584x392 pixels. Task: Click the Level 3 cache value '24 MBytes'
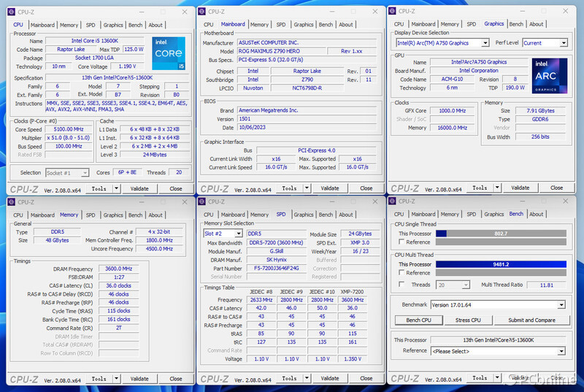(155, 155)
